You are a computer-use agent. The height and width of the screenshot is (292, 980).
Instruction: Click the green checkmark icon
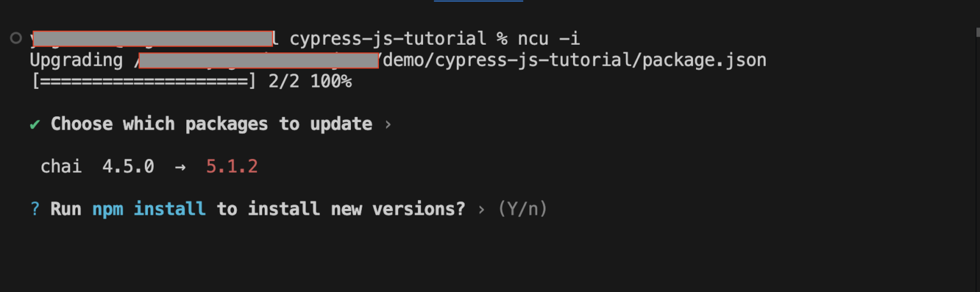pyautogui.click(x=35, y=124)
